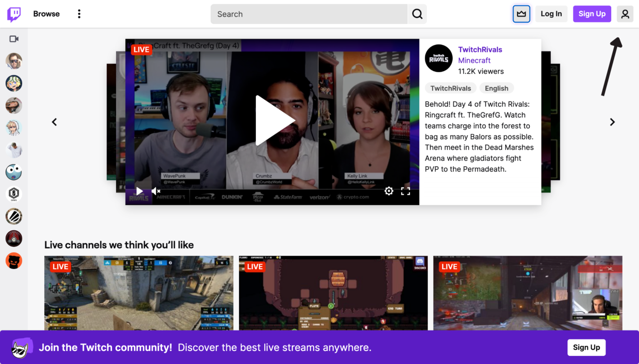Click the TwitchRivals tag pill
This screenshot has height=364, width=639.
[450, 88]
